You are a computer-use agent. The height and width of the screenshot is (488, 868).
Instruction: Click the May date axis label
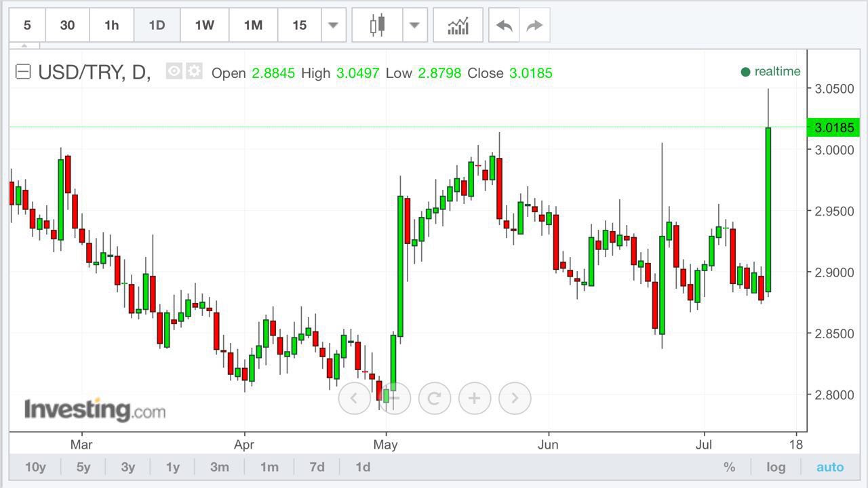click(386, 445)
